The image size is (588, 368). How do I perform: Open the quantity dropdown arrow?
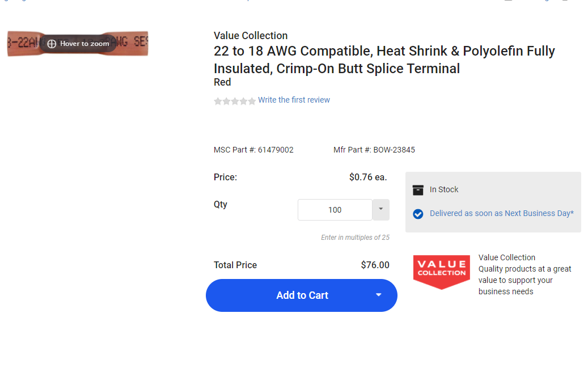click(380, 209)
